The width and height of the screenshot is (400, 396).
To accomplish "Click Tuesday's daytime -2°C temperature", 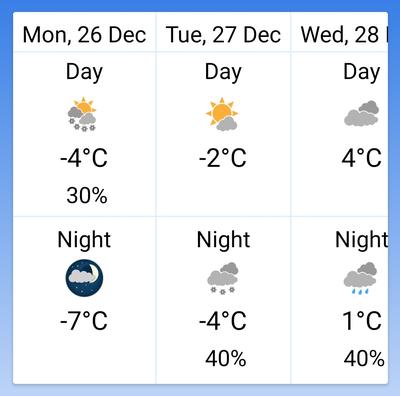I will pos(223,158).
